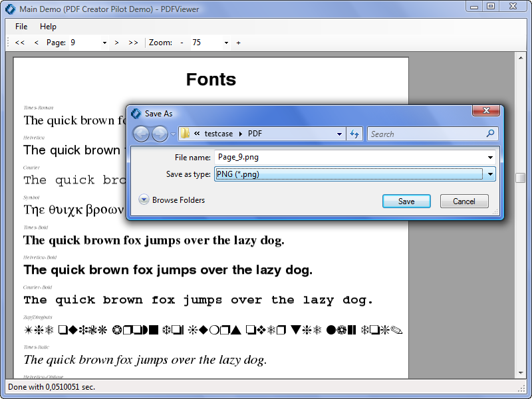The height and width of the screenshot is (399, 532).
Task: Click the Save button
Action: coord(406,201)
